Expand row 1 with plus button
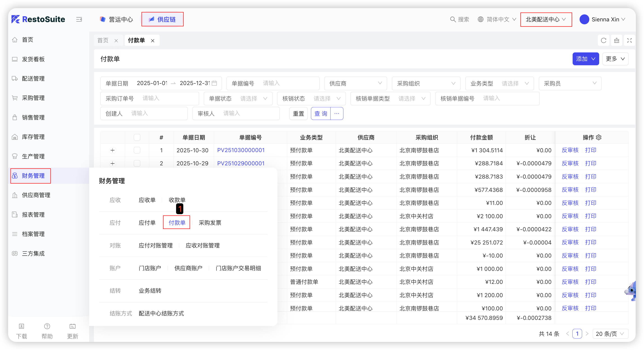This screenshot has height=350, width=644. click(x=113, y=150)
